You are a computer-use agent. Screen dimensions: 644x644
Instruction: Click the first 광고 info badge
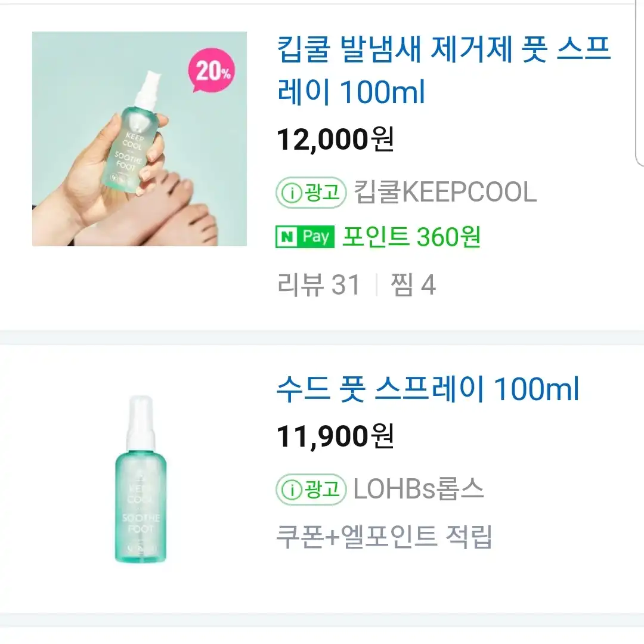coord(311,192)
